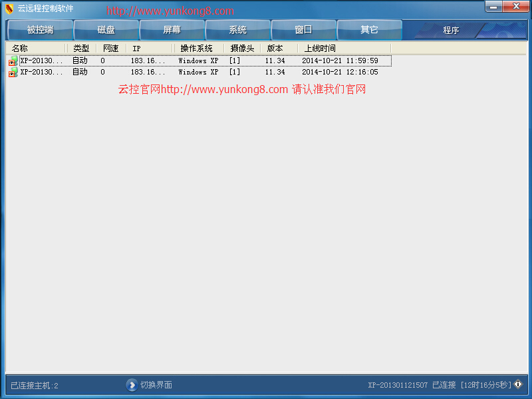The width and height of the screenshot is (532, 399).
Task: Open the 被控端 tab
Action: click(x=41, y=30)
